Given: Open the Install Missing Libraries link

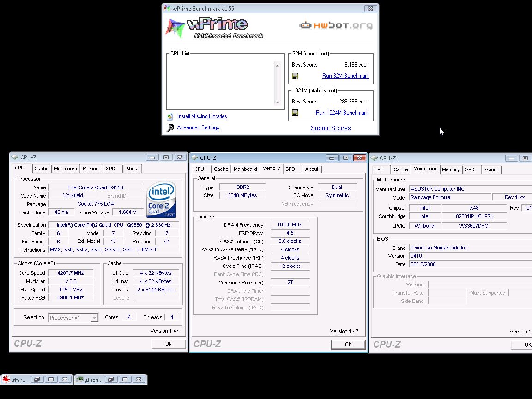Looking at the screenshot, I should pyautogui.click(x=202, y=116).
